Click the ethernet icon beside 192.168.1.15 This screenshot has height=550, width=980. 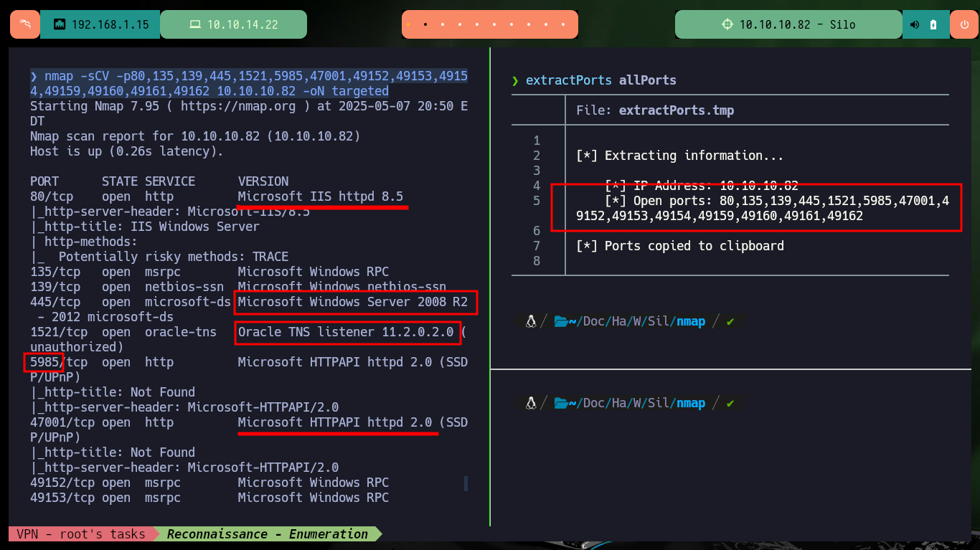point(60,24)
